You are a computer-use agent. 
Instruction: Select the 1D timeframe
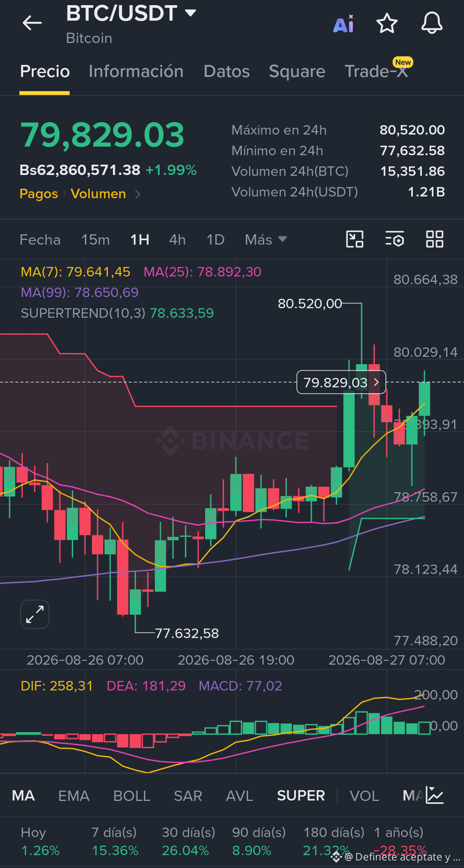(215, 239)
